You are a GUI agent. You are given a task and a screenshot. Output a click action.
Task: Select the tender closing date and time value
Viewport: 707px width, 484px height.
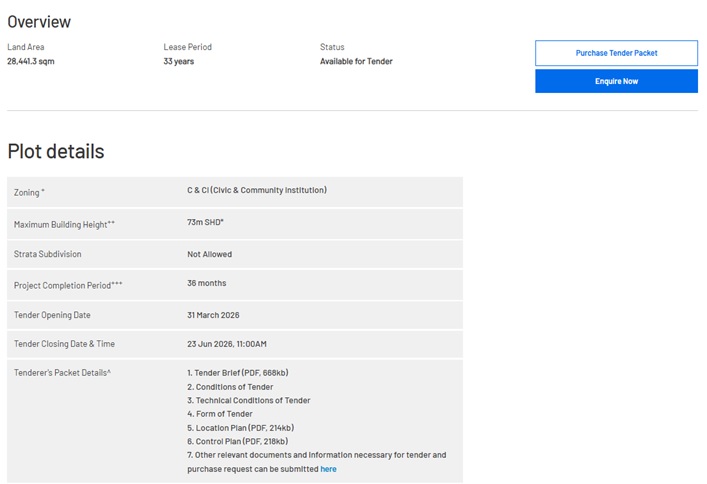(226, 344)
